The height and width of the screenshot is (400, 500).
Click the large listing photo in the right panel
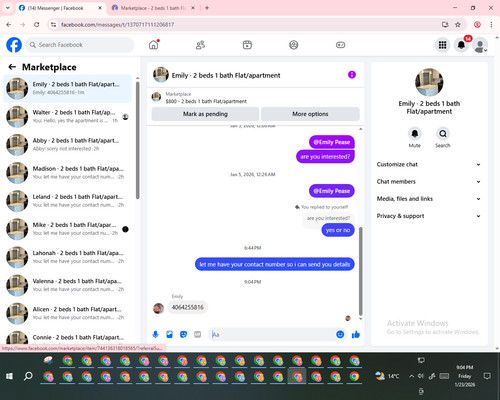[x=429, y=82]
